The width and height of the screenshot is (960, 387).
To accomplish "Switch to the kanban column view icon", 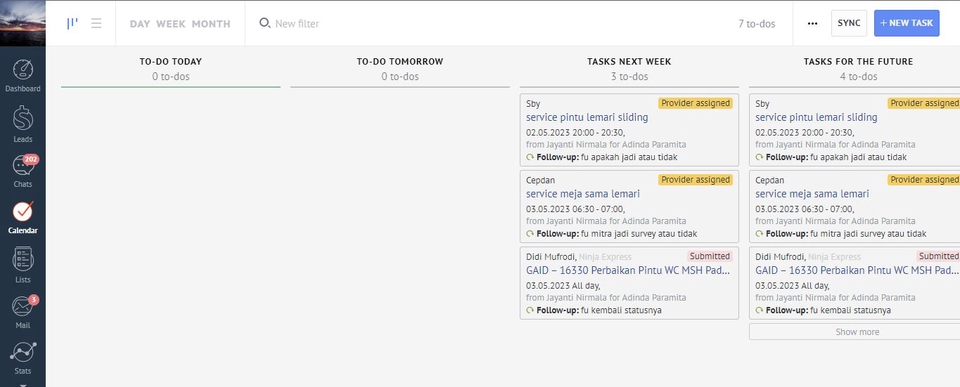I will coord(72,23).
